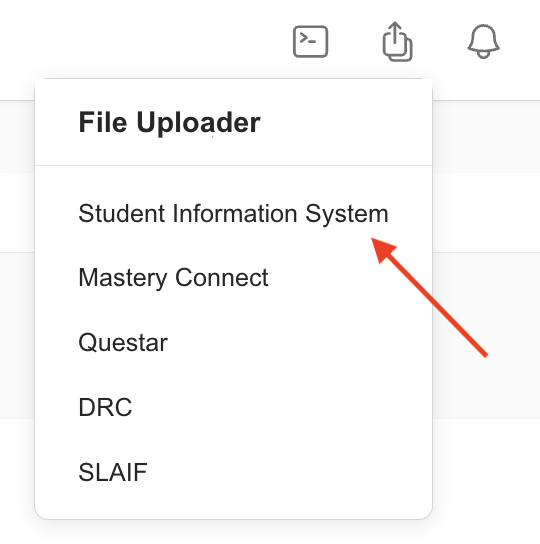Click the item the red arrow indicates
The height and width of the screenshot is (544, 540).
[233, 213]
